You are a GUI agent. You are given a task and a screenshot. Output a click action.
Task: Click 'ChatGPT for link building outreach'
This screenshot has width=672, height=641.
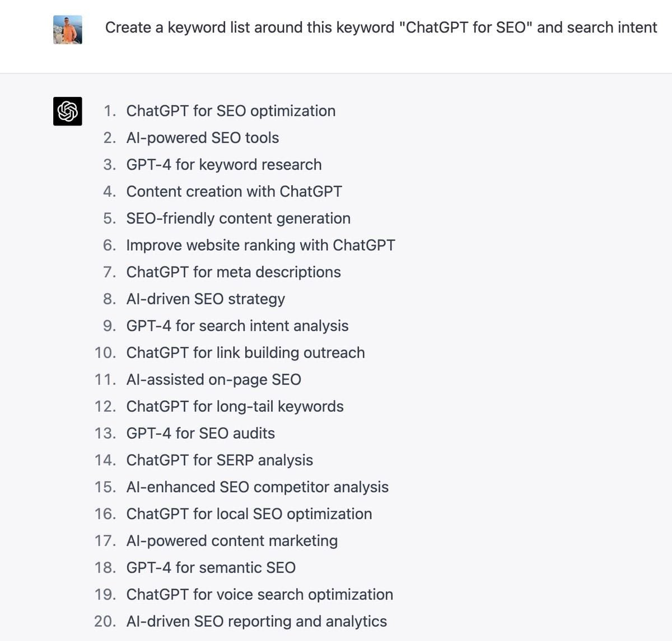point(246,353)
